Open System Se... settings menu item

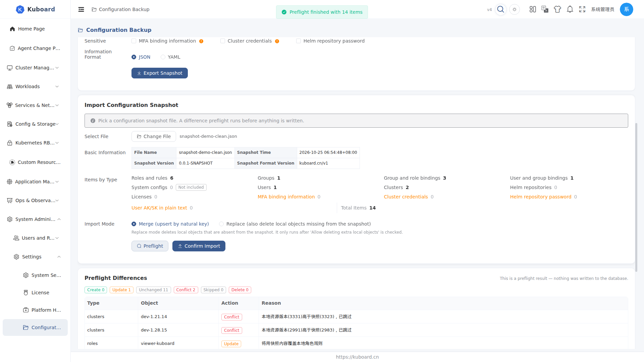35,275
